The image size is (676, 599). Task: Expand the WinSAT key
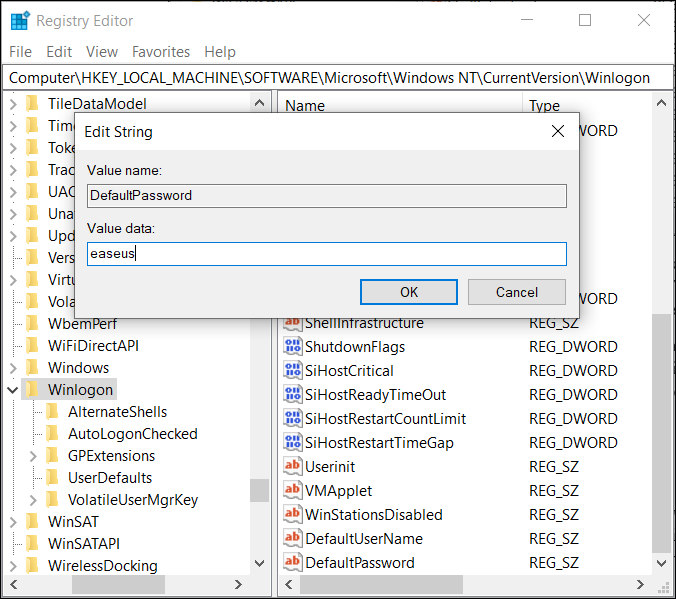click(x=13, y=522)
